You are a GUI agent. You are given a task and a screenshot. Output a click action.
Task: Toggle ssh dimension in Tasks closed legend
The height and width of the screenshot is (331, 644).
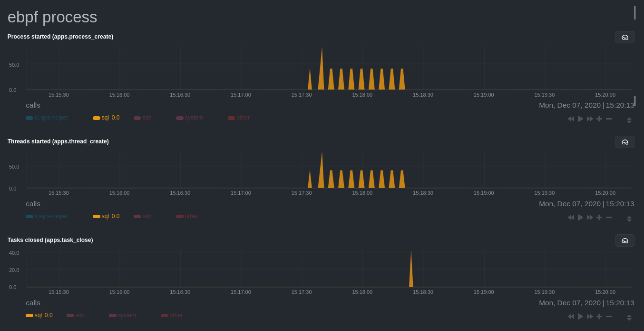[76, 315]
